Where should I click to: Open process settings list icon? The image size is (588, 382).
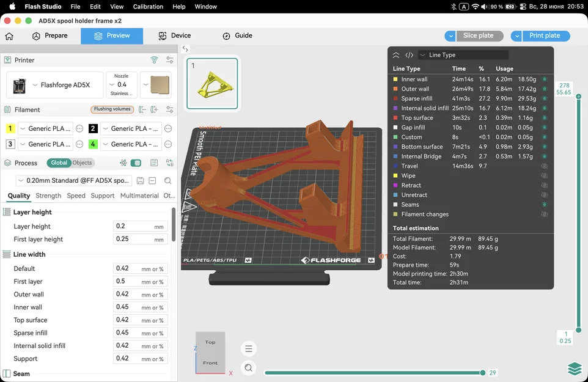pyautogui.click(x=154, y=163)
